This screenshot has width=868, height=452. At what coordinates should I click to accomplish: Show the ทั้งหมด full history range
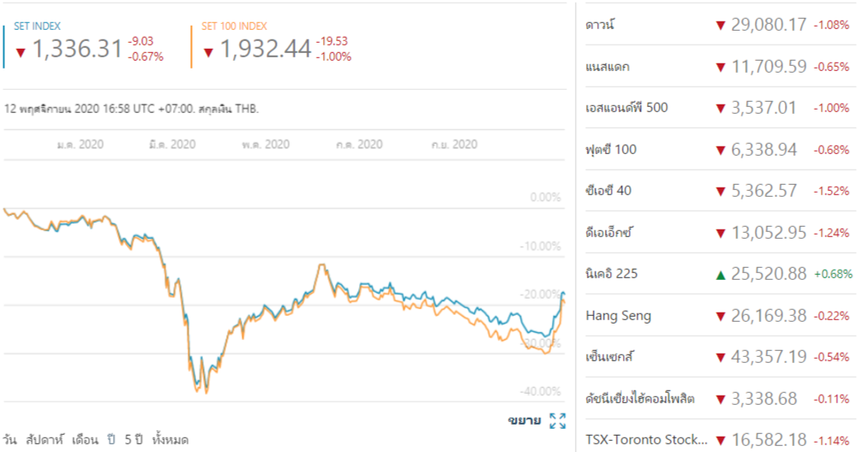[x=170, y=441]
